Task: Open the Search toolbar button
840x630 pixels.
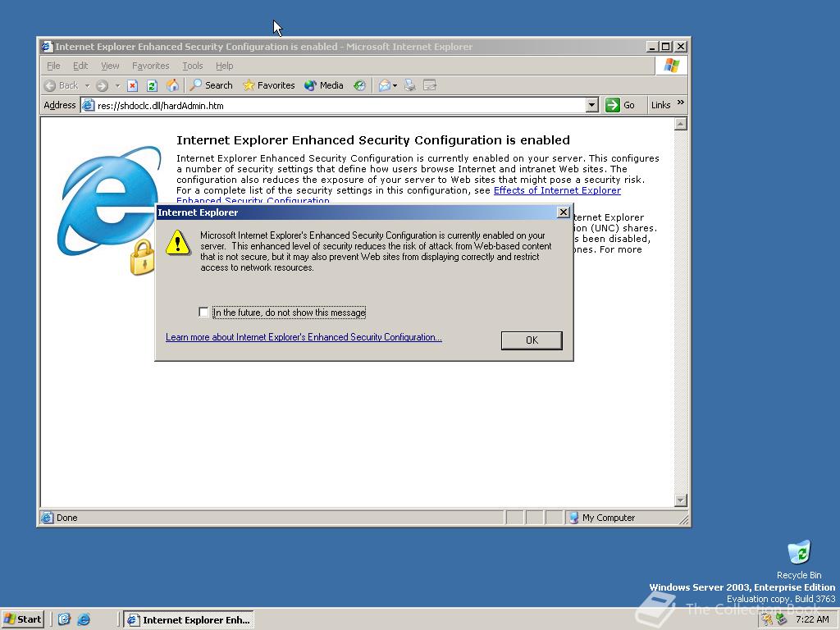Action: pos(211,85)
